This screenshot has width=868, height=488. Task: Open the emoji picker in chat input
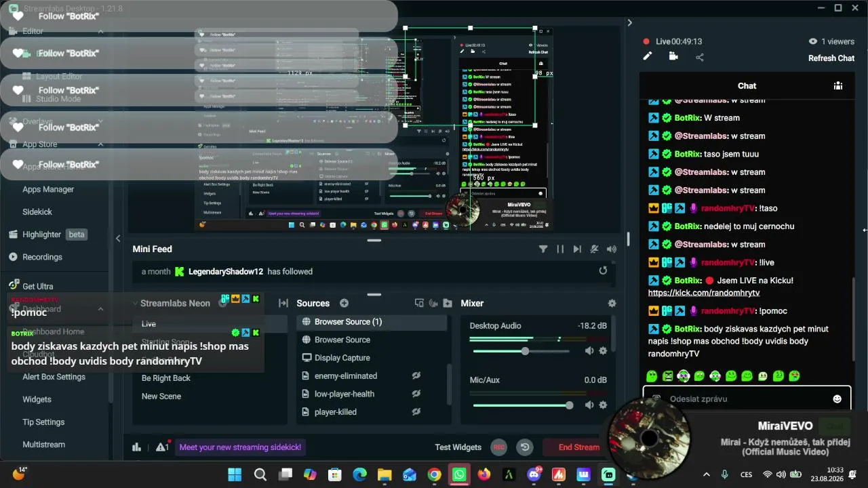pos(837,399)
